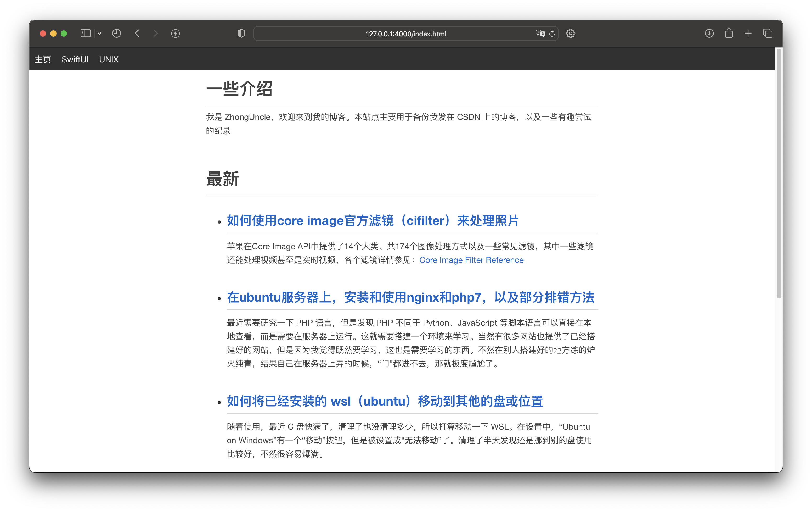The width and height of the screenshot is (812, 511).
Task: Show the downloads list
Action: [709, 34]
